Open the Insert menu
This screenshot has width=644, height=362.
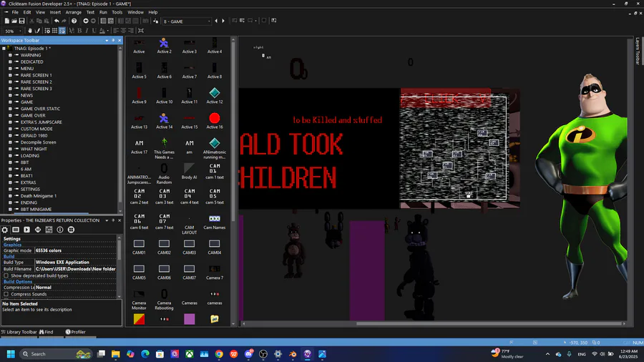(55, 12)
